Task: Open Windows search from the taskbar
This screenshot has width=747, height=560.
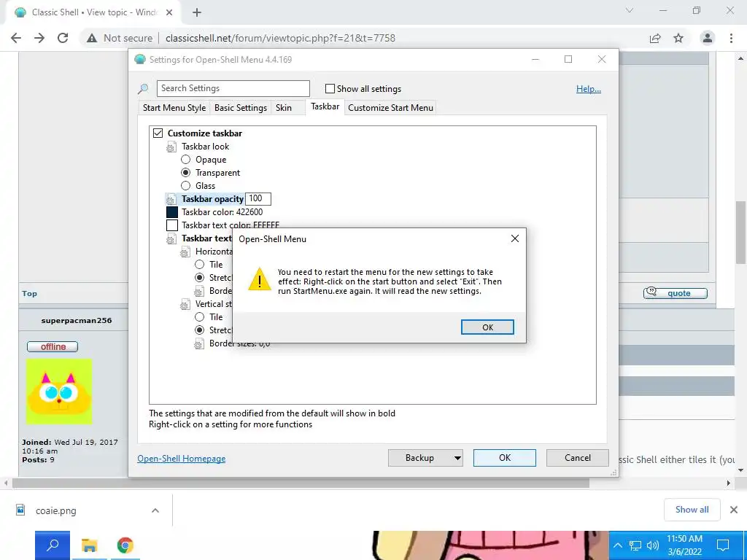Action: coord(53,545)
